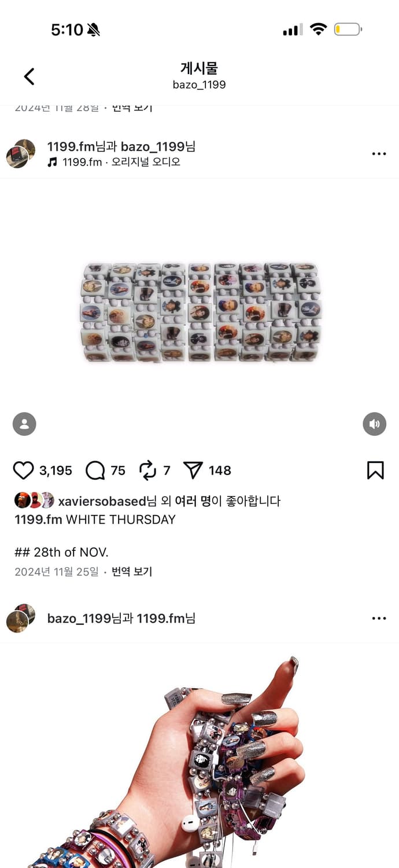The image size is (399, 868).
Task: Tap 번역 보기 at the top of the feed
Action: click(131, 108)
